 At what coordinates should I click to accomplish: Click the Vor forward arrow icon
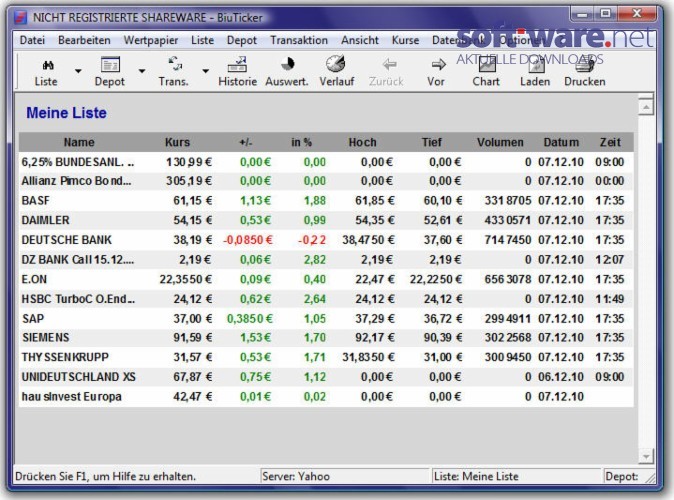(438, 64)
